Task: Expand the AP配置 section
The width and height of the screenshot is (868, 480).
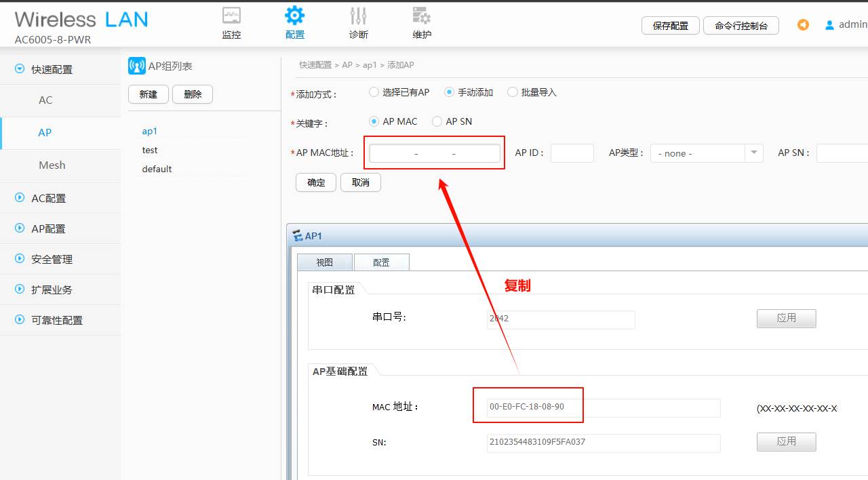Action: [19, 228]
